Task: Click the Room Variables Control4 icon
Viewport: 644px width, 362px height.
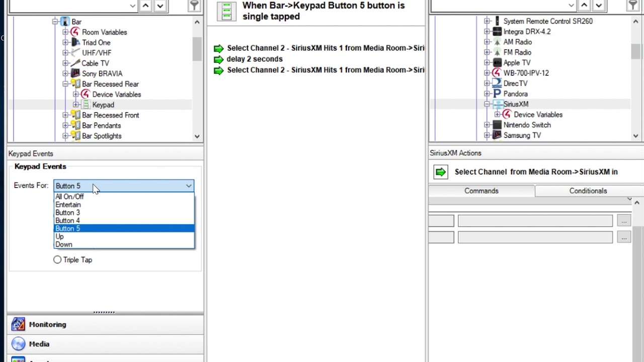Action: pyautogui.click(x=75, y=32)
